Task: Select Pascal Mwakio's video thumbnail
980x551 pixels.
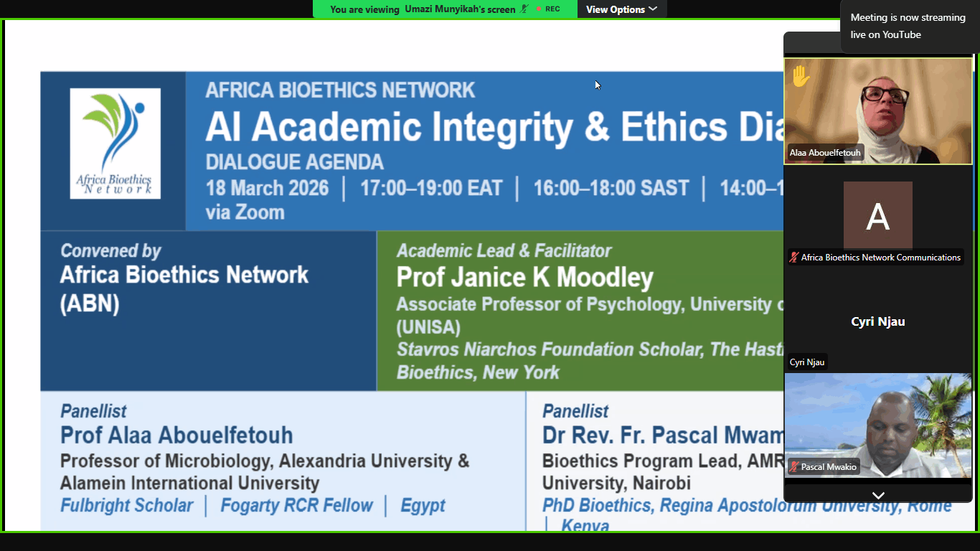Action: pyautogui.click(x=878, y=425)
